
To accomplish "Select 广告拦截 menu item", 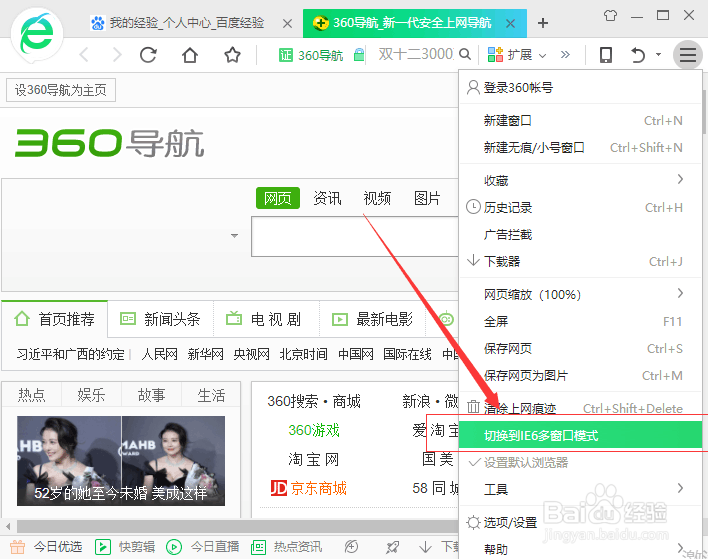I will [580, 235].
